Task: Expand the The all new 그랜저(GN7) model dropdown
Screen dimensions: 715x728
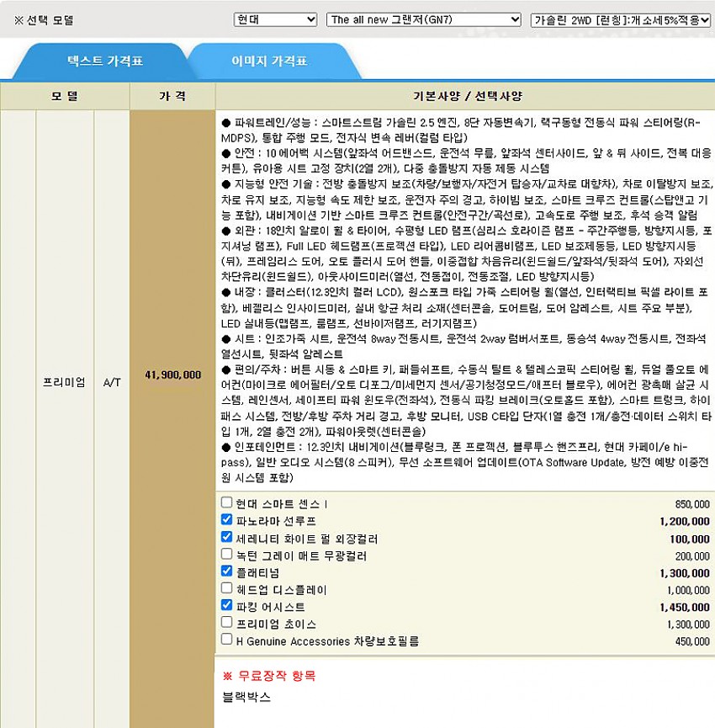Action: coord(423,19)
